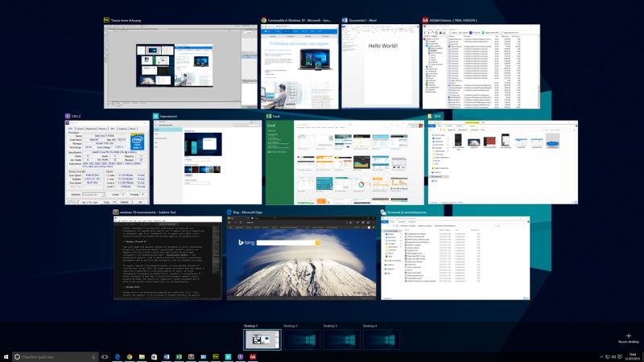The image size is (644, 362).
Task: Open Sublime Text from the taskbar
Action: coord(191,356)
